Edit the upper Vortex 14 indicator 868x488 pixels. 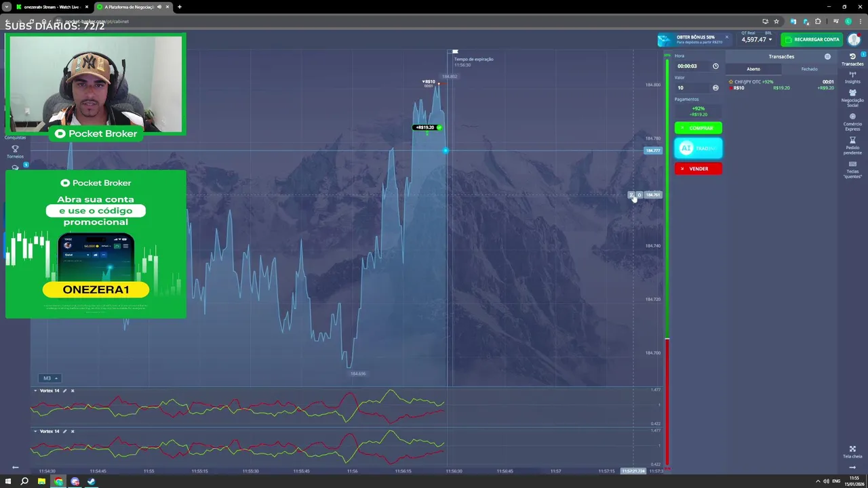(x=64, y=390)
